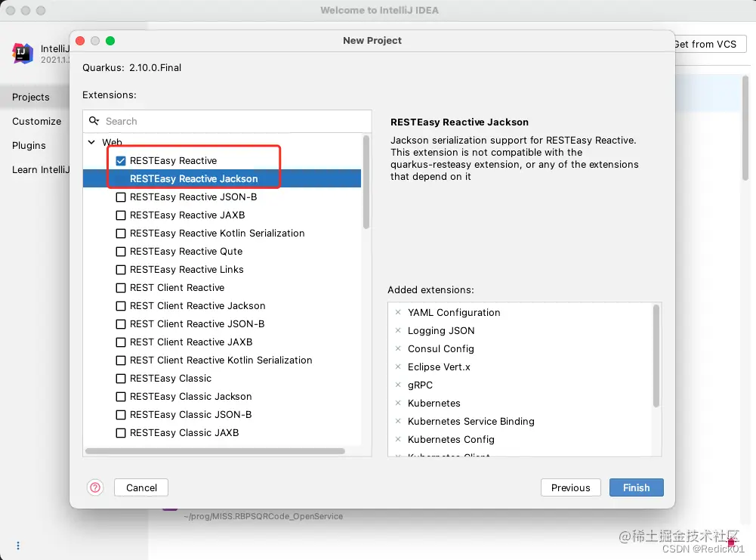Enable RESTEasy Classic JAXB checkbox
The width and height of the screenshot is (756, 560).
click(x=121, y=433)
